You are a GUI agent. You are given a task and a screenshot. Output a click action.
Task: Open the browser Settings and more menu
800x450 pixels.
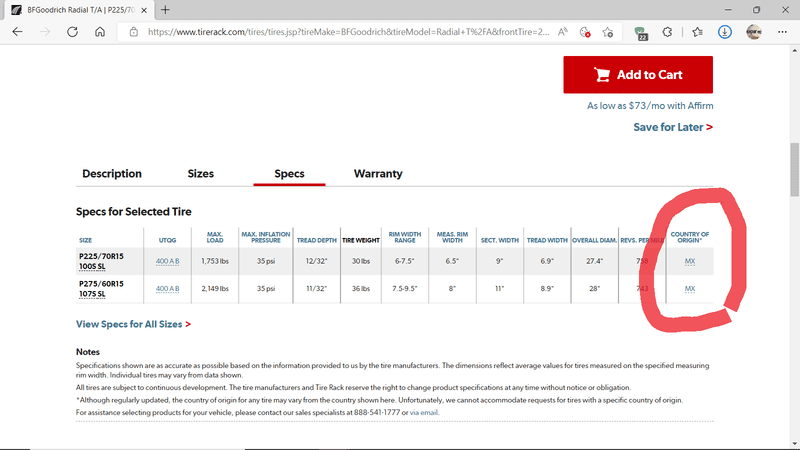[782, 32]
